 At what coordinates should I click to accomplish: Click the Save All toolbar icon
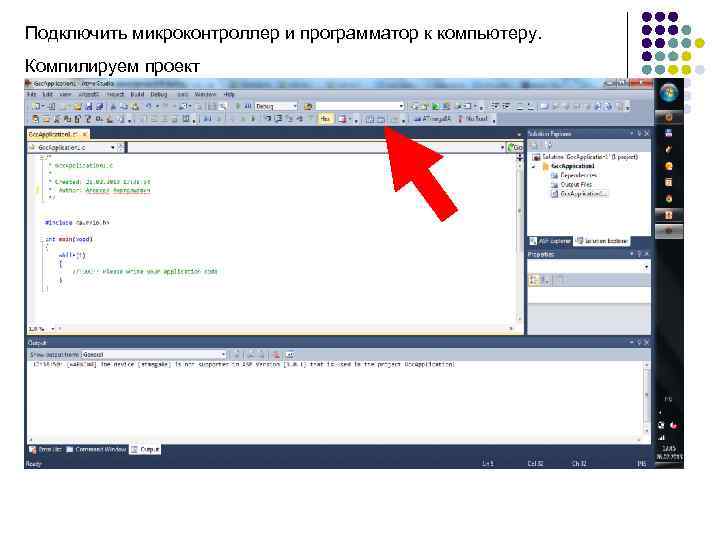tap(99, 107)
